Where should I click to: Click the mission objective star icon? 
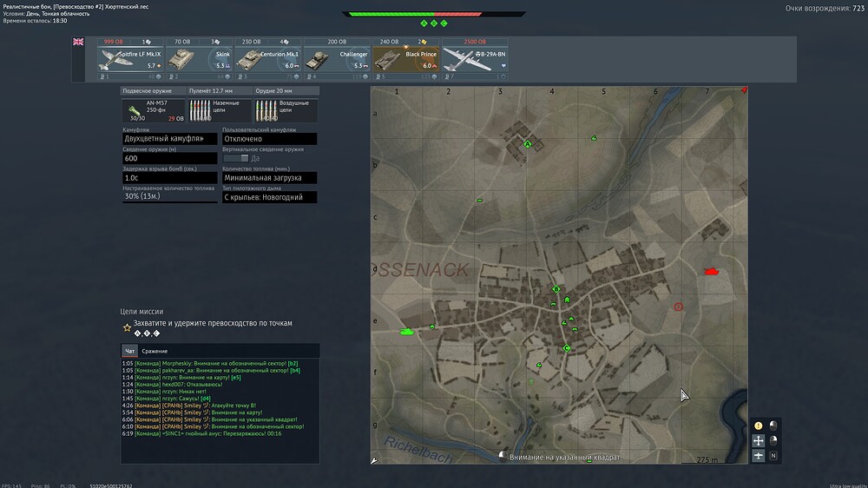click(x=127, y=328)
